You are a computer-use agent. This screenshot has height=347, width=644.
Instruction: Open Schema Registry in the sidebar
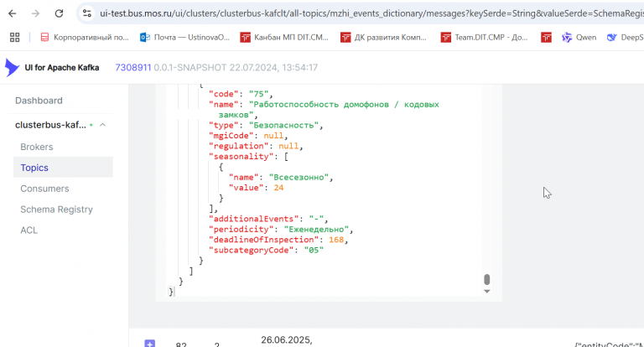[57, 210]
